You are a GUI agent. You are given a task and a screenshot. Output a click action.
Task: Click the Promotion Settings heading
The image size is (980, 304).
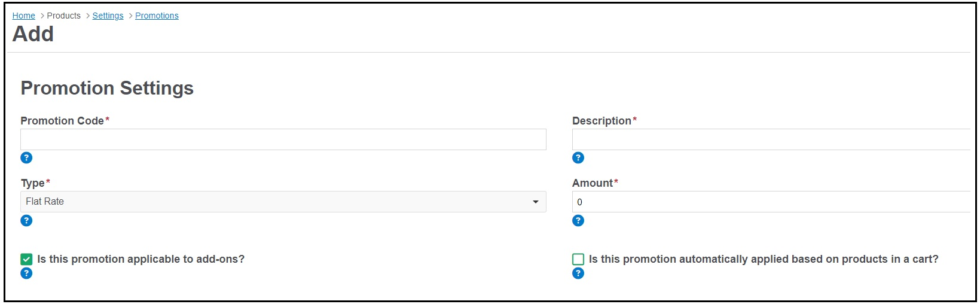tap(107, 88)
